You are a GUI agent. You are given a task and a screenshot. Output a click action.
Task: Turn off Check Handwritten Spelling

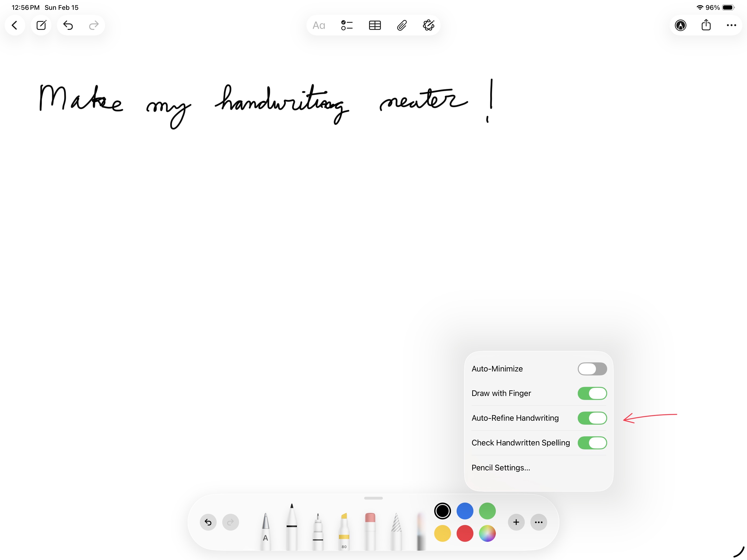592,443
